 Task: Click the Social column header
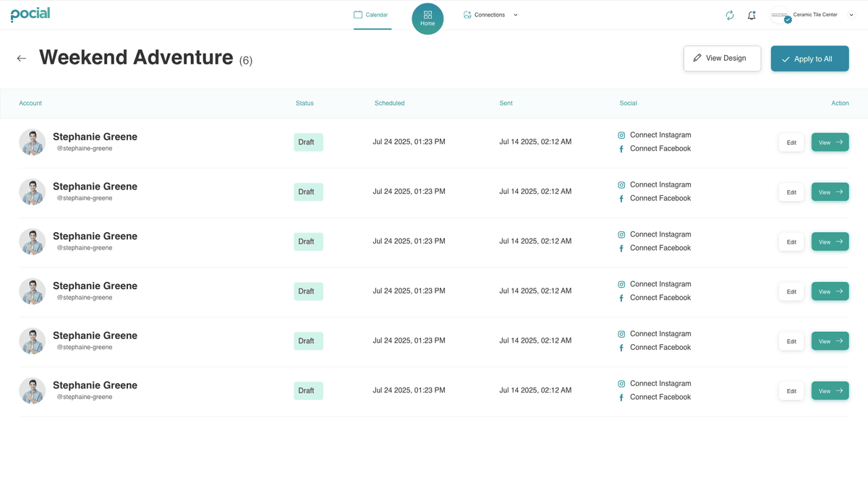point(628,103)
